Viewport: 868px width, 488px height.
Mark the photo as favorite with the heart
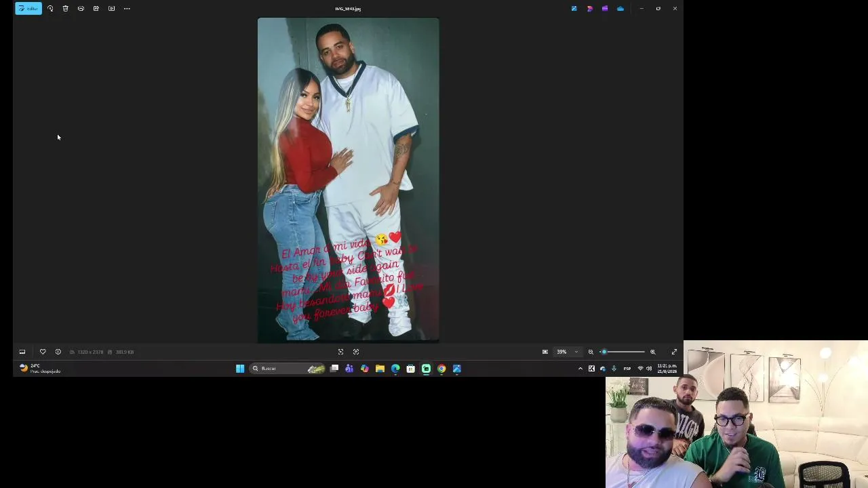[x=43, y=352]
